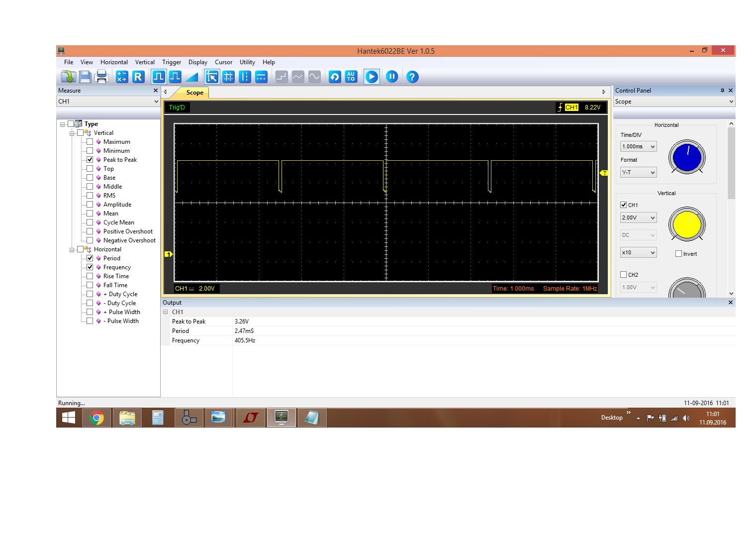756x550 pixels.
Task: Open Chrome from the Windows taskbar
Action: point(96,418)
